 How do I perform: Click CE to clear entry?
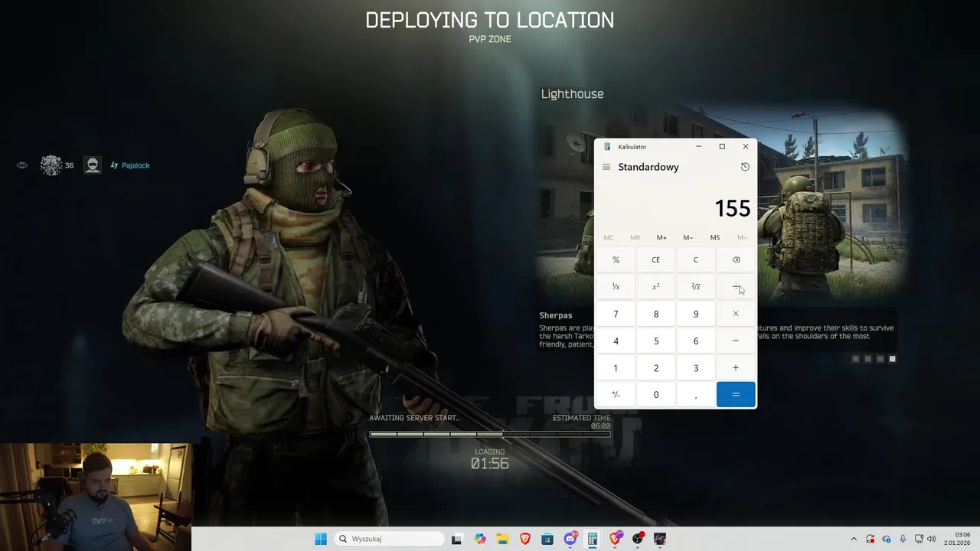[x=655, y=259]
